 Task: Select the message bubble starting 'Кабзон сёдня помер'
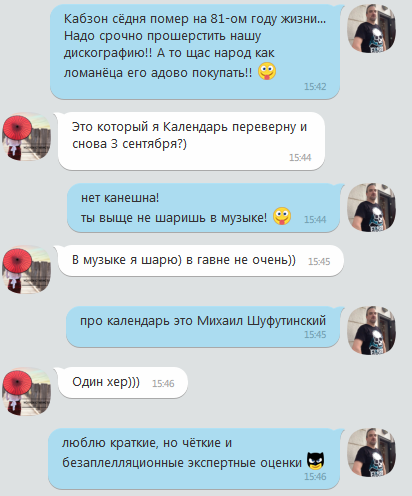coord(195,52)
